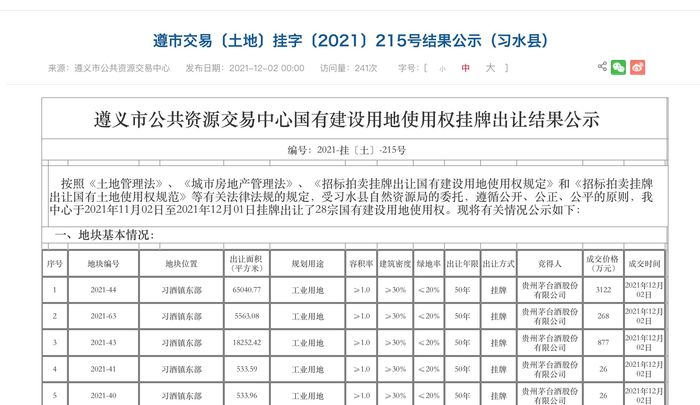The height and width of the screenshot is (405, 700).
Task: Share the page via WeChat icon
Action: tap(619, 67)
